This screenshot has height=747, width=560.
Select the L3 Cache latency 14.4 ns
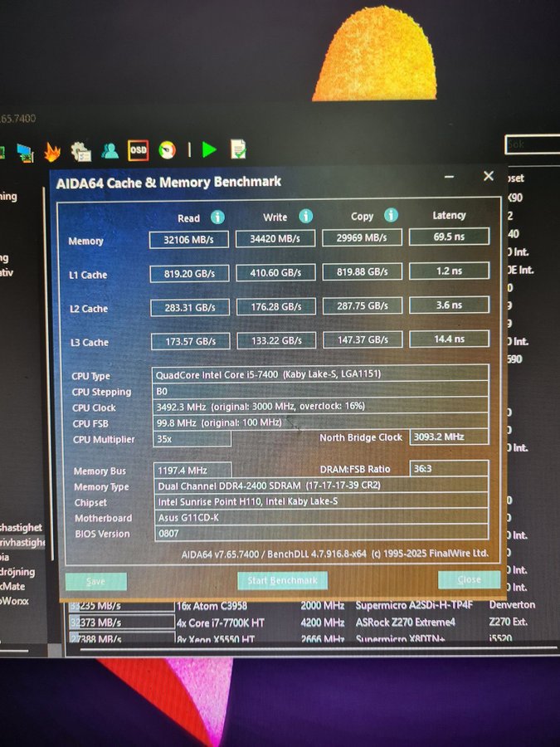(x=449, y=339)
